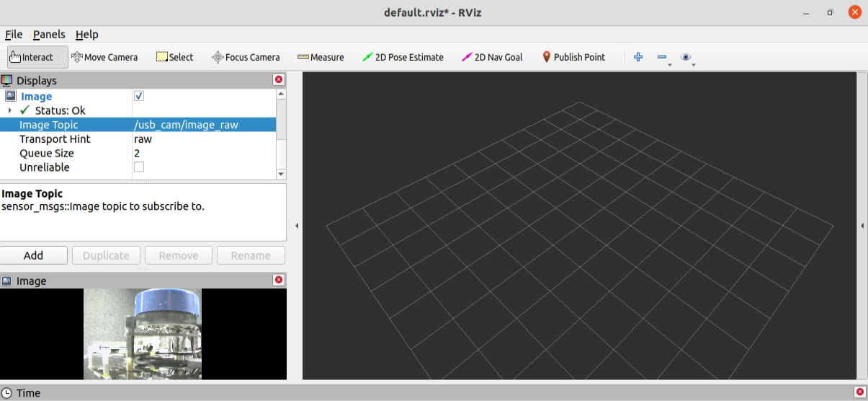
Task: Edit the Image Topic value field
Action: (x=203, y=125)
